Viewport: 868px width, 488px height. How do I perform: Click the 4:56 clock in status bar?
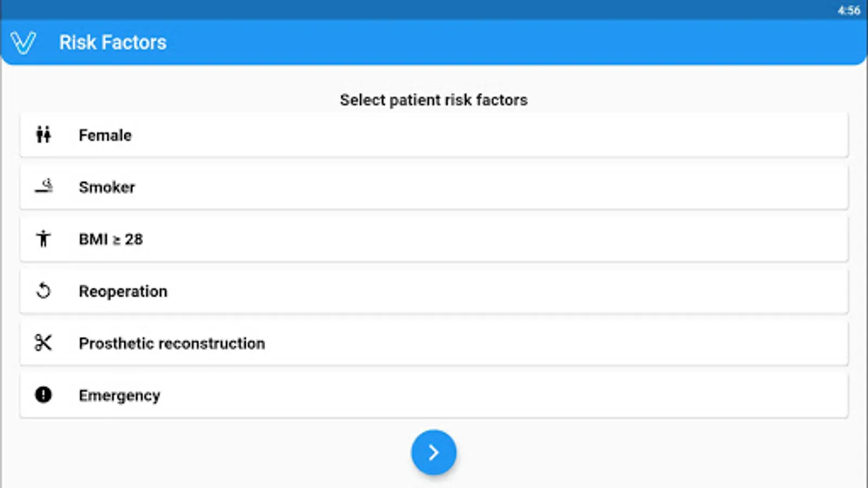(848, 10)
